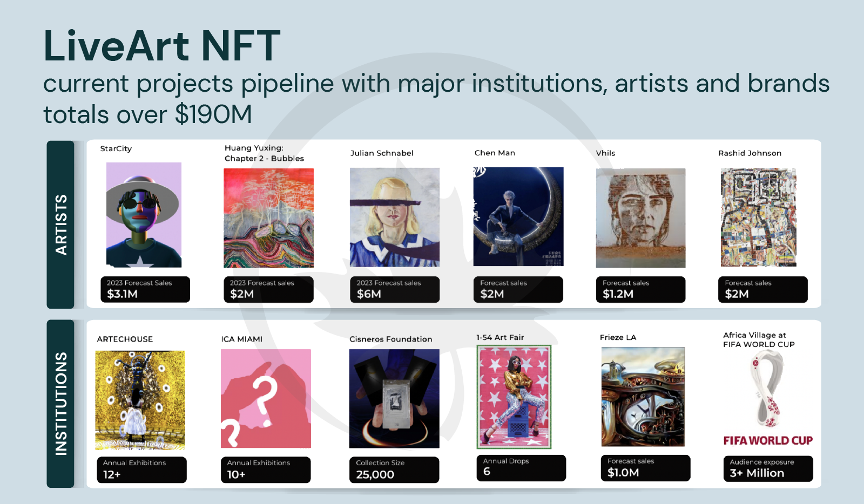Click the Annual Drops 6 badge
The height and width of the screenshot is (504, 864).
(x=521, y=468)
